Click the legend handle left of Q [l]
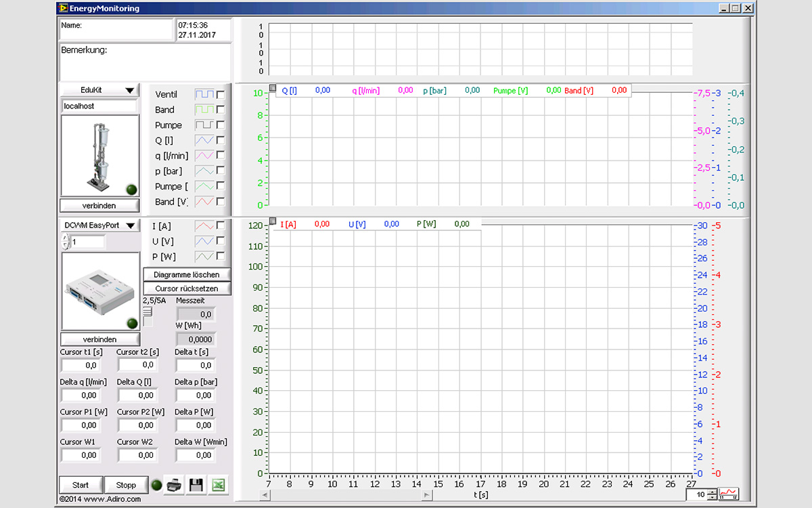Screen dimensions: 812x508 [x=273, y=89]
